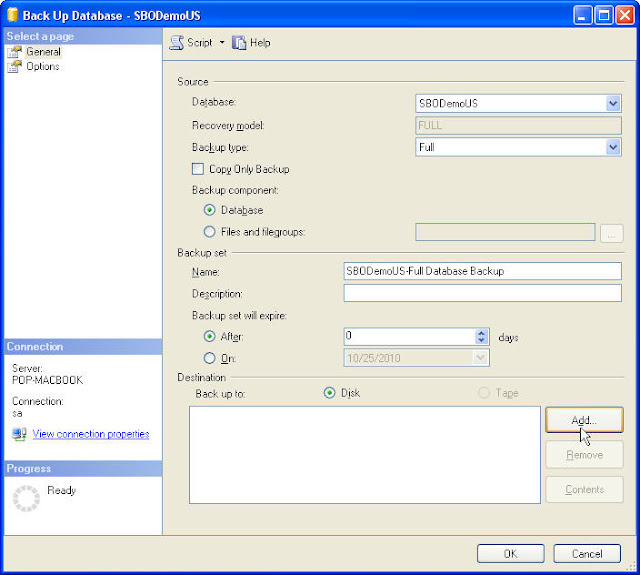Click the Script toolbar icon

176,43
